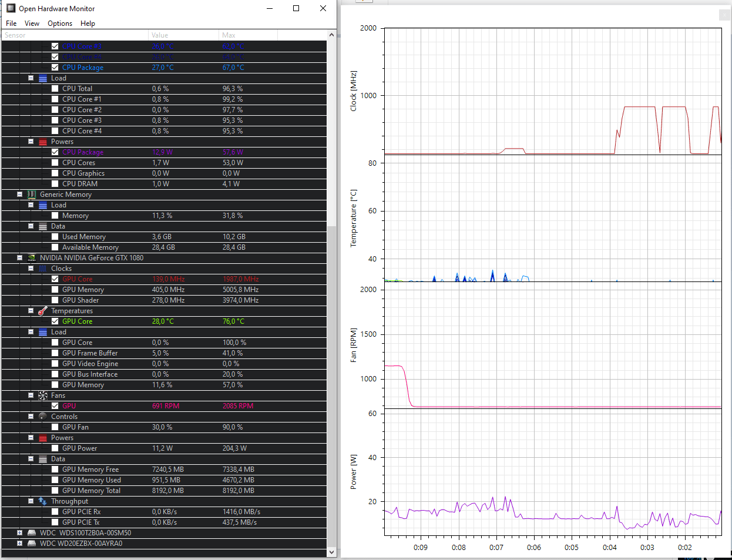Click the WDC WD20EZBX drive icon
Image resolution: width=732 pixels, height=560 pixels.
pyautogui.click(x=32, y=544)
